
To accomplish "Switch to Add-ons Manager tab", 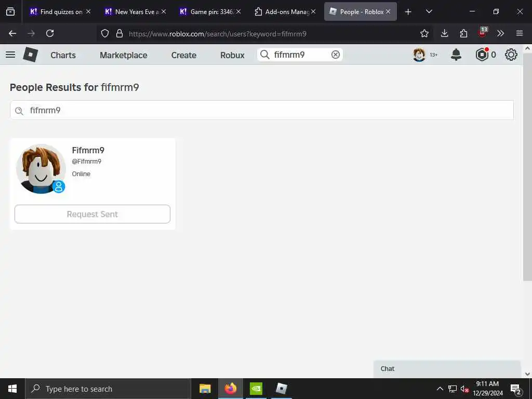I will point(282,12).
